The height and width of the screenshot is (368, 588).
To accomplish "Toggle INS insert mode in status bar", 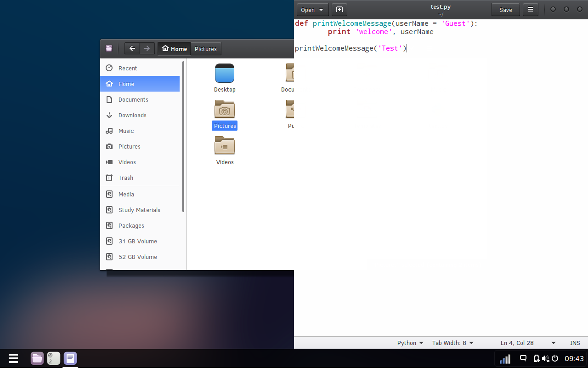I will coord(575,343).
